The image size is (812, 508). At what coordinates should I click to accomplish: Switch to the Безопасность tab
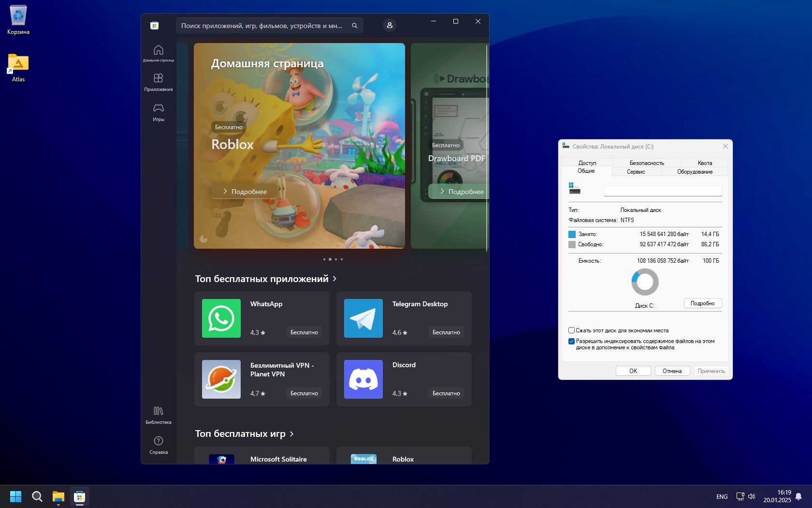(x=646, y=163)
